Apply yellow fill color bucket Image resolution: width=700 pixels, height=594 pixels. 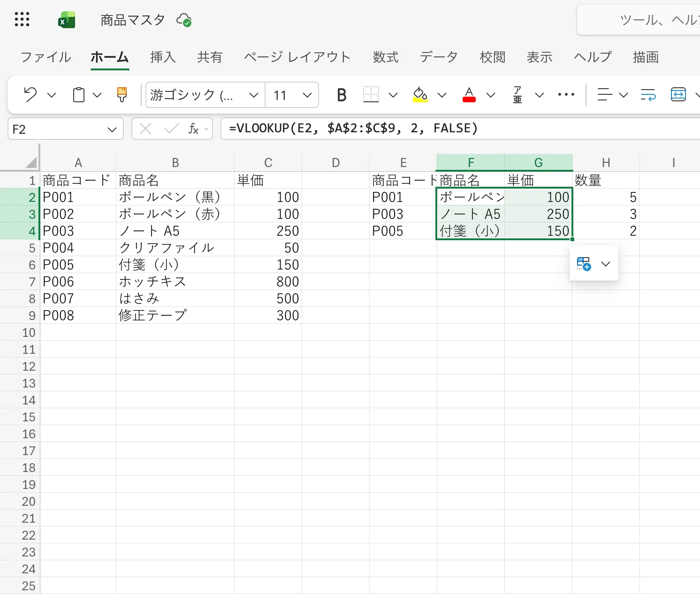click(420, 95)
